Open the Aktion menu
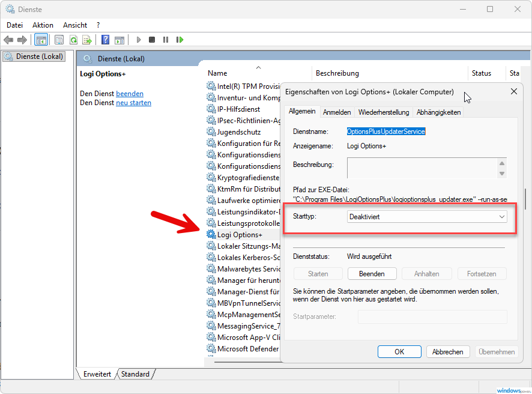The height and width of the screenshot is (394, 532). 43,25
